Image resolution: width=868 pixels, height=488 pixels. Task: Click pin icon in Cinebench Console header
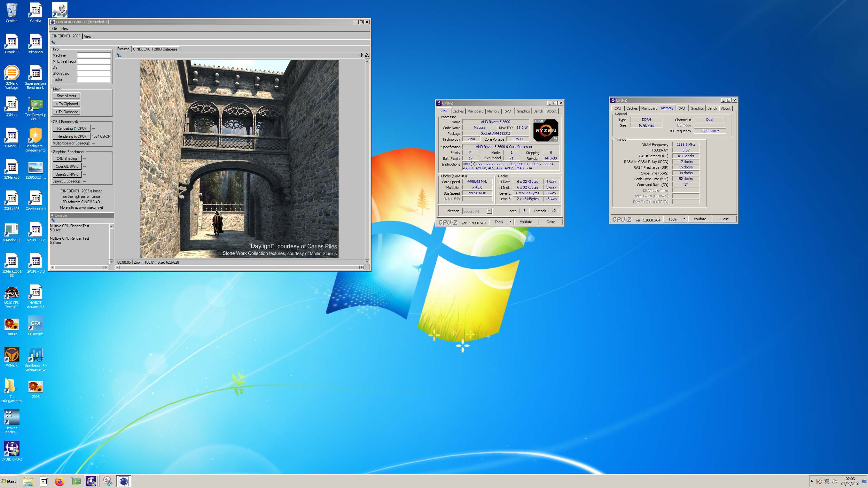pos(53,220)
